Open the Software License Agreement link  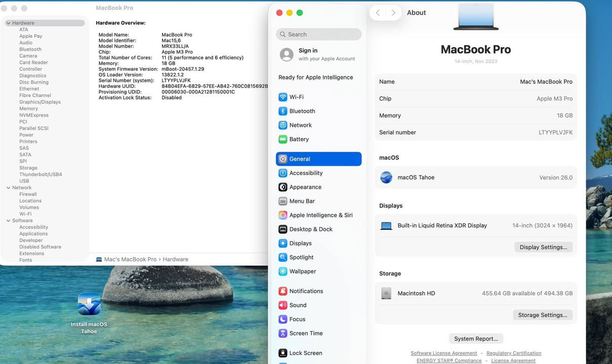[x=444, y=353]
